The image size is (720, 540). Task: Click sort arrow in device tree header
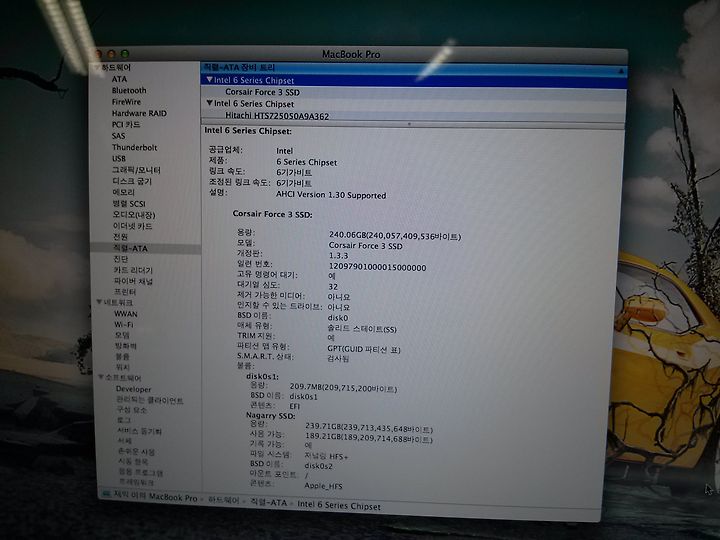point(620,71)
